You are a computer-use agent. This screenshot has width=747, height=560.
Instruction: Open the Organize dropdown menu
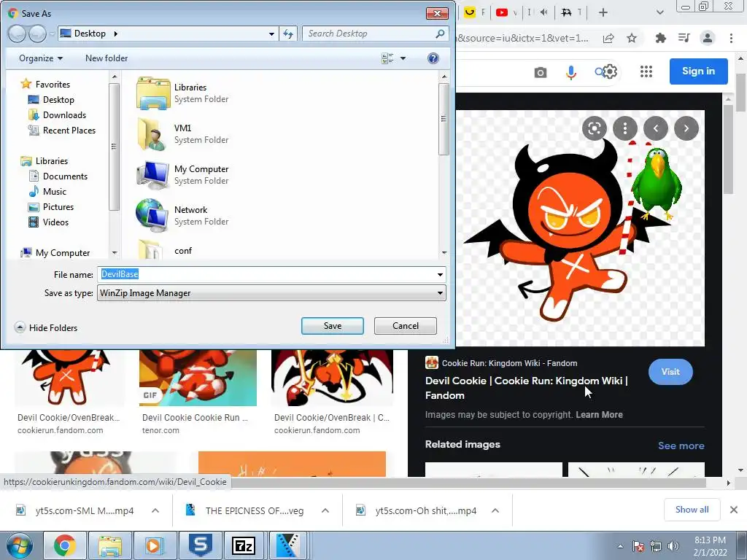(41, 58)
